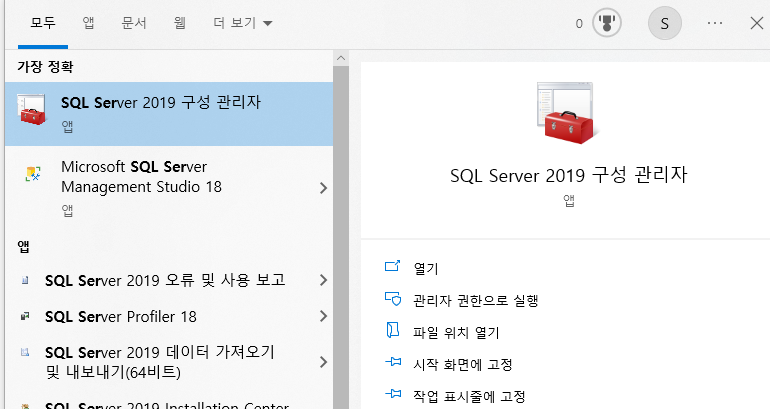770x409 pixels.
Task: Open the S user account avatar
Action: tap(664, 23)
